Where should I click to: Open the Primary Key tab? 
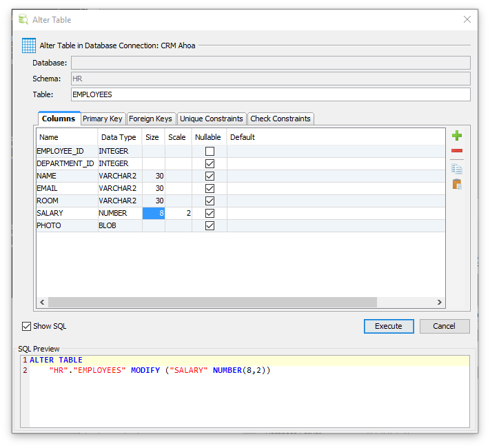(103, 119)
